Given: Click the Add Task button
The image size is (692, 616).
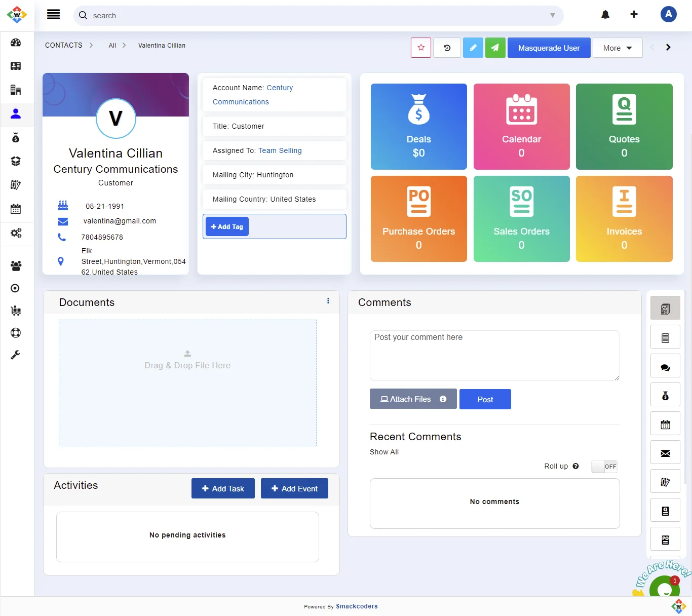Looking at the screenshot, I should pos(223,488).
